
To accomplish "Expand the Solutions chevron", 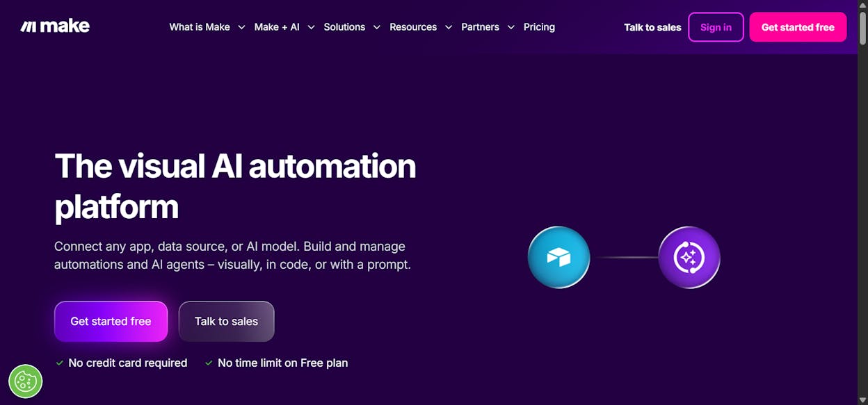I will (376, 27).
